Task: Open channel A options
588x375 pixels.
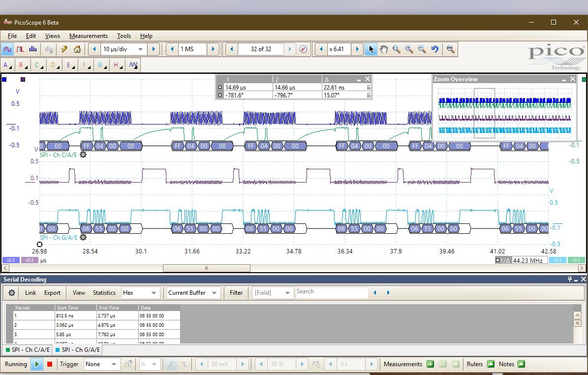Action: (x=7, y=65)
